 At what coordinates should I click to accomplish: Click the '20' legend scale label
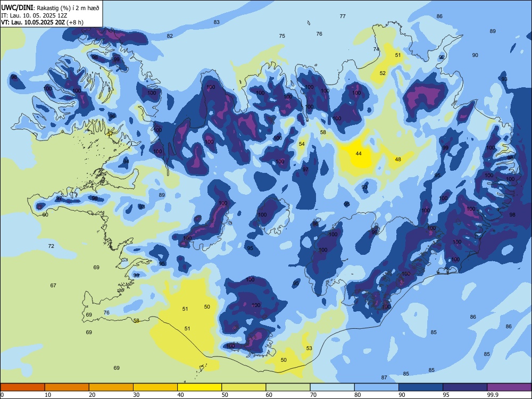coord(92,395)
